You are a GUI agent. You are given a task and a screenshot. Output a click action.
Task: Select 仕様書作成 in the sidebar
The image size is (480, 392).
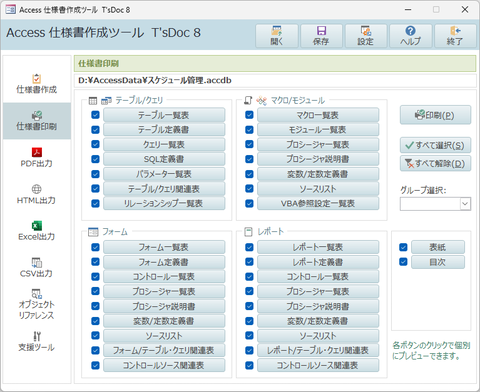[x=37, y=84]
